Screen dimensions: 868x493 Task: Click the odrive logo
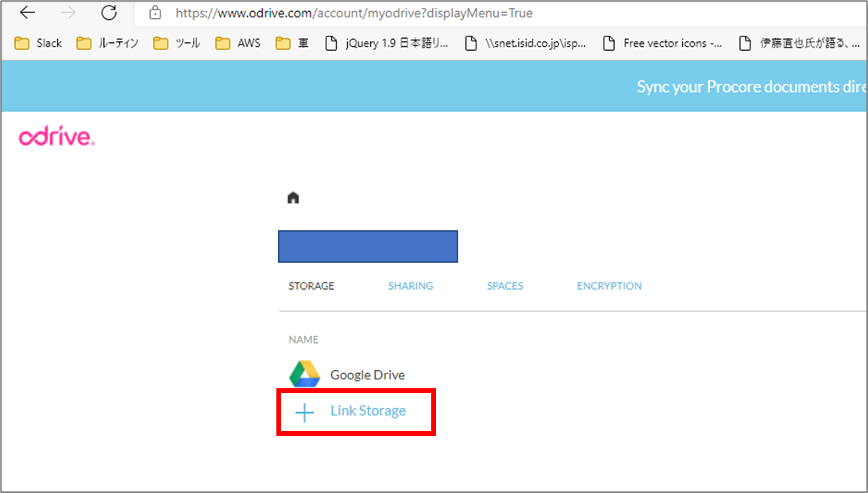point(56,136)
